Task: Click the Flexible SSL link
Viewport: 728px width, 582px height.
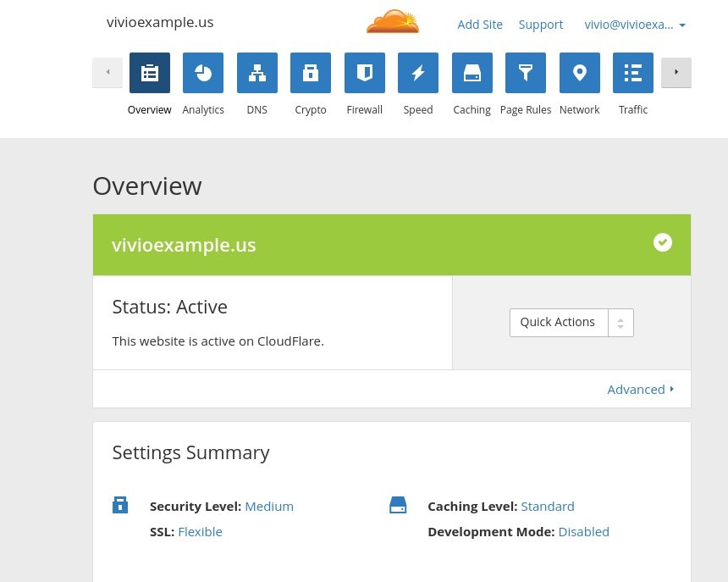Action: 200,532
